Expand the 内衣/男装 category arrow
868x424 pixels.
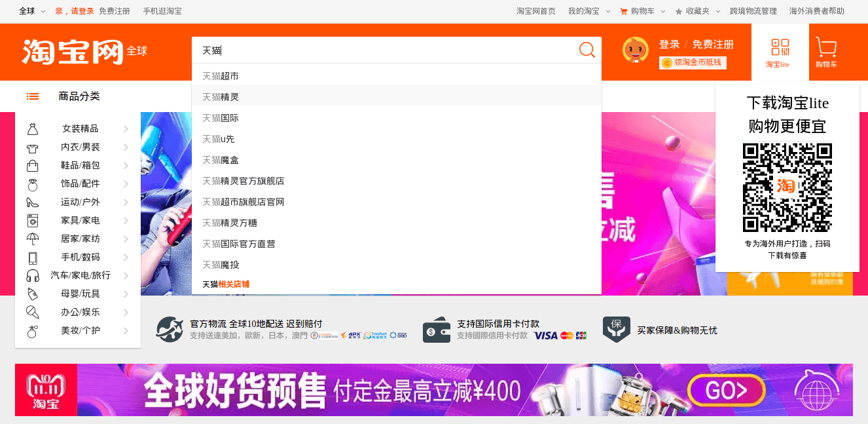coord(126,147)
